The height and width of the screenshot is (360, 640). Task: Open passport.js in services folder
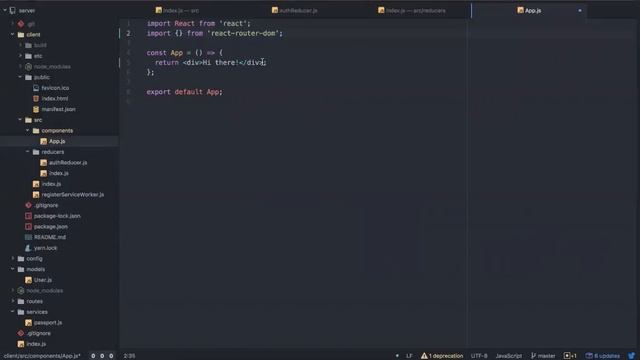[x=48, y=322]
